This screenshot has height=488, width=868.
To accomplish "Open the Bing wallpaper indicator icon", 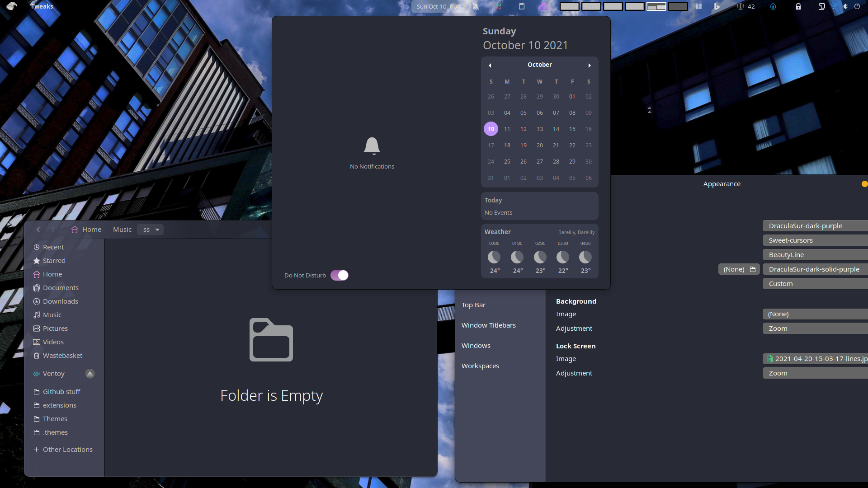I will 717,6.
